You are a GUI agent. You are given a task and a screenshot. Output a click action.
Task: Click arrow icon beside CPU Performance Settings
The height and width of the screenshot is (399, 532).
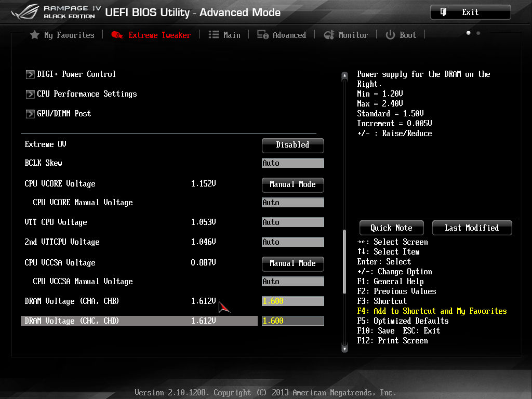tap(30, 94)
